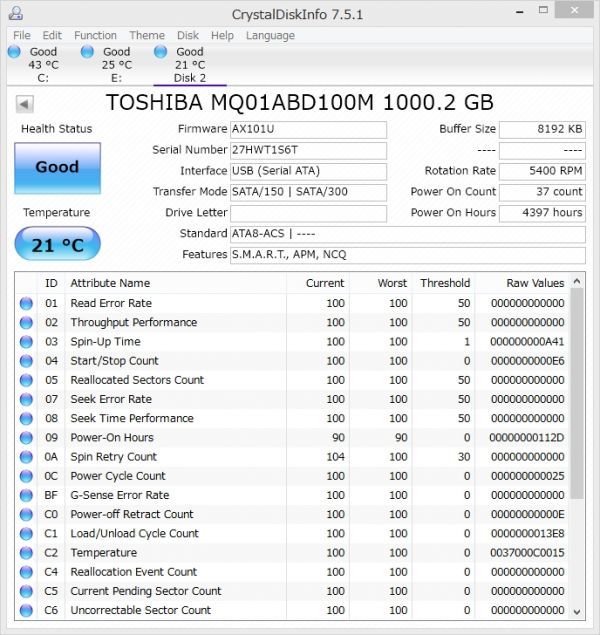Click the Firmware field AX101U
This screenshot has height=635, width=600.
[309, 130]
